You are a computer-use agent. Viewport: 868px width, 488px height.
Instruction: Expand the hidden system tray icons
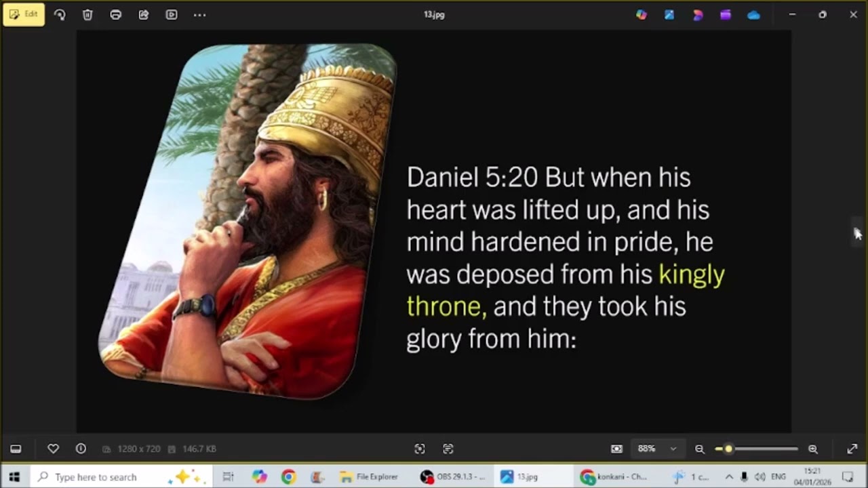pyautogui.click(x=729, y=476)
